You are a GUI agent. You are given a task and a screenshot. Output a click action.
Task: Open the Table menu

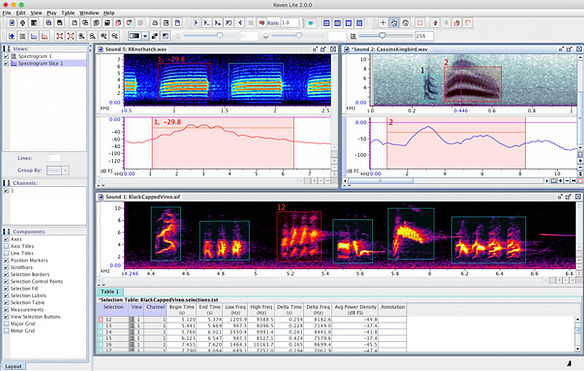(68, 13)
